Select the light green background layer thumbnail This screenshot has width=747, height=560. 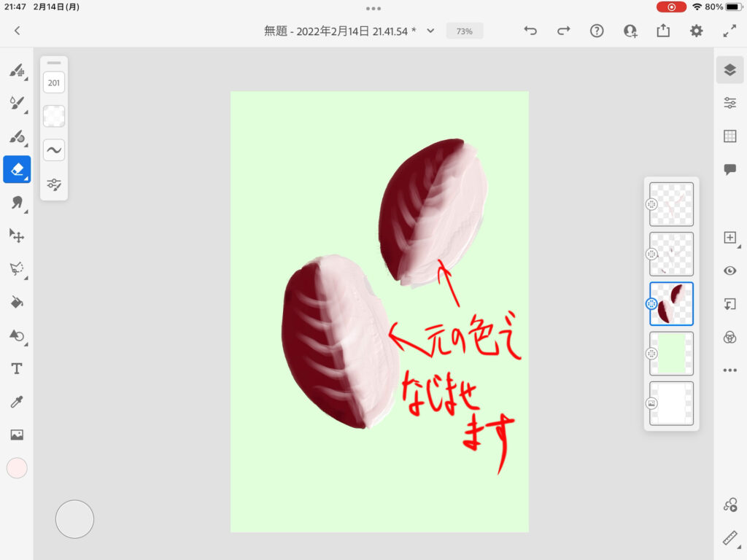pyautogui.click(x=671, y=354)
